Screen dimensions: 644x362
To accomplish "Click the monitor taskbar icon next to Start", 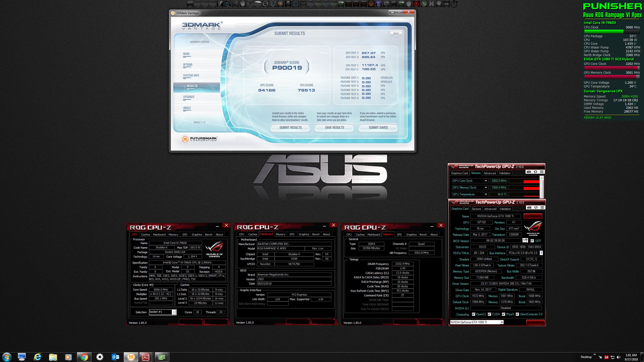I will (x=22, y=357).
